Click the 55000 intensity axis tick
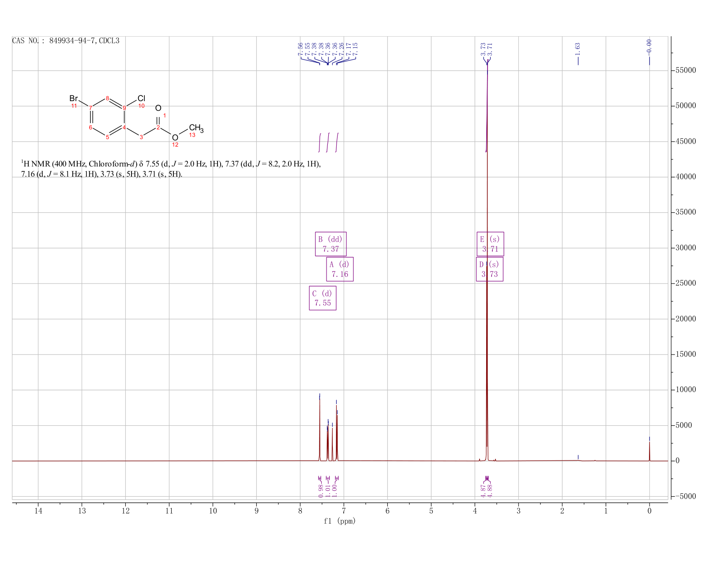The image size is (728, 563). click(x=685, y=71)
